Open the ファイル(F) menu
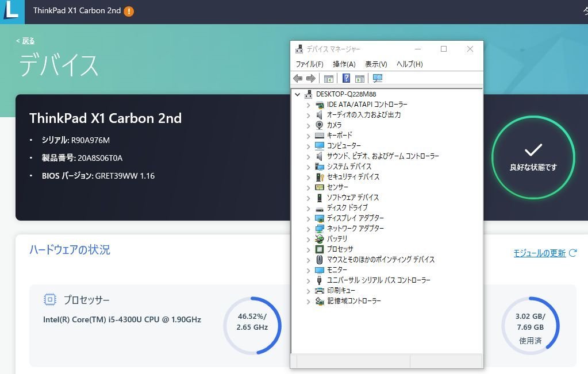The image size is (588, 374). tap(309, 64)
